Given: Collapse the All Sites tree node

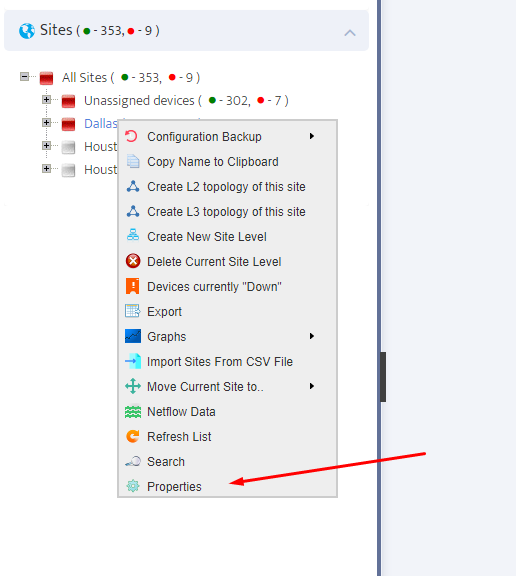Looking at the screenshot, I should point(24,77).
